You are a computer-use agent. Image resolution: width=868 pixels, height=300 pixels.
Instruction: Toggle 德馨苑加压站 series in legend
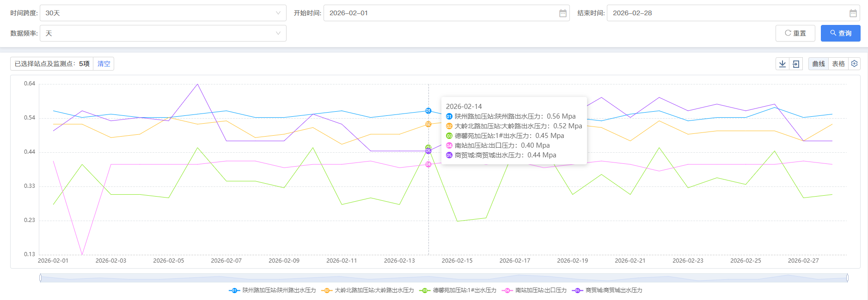(458, 290)
